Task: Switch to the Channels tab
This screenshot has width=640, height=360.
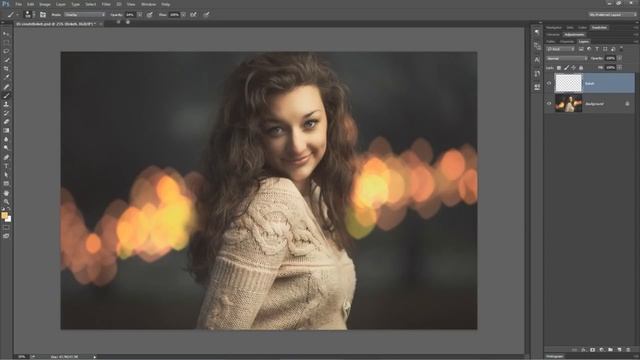Action: pyautogui.click(x=567, y=41)
